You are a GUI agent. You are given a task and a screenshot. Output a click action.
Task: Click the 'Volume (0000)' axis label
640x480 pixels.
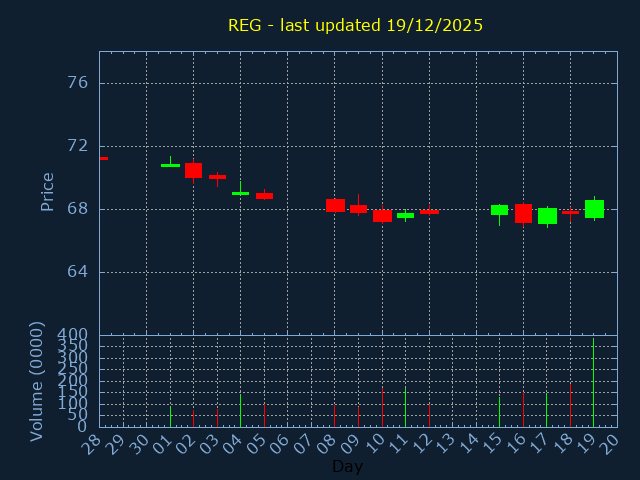click(x=37, y=381)
